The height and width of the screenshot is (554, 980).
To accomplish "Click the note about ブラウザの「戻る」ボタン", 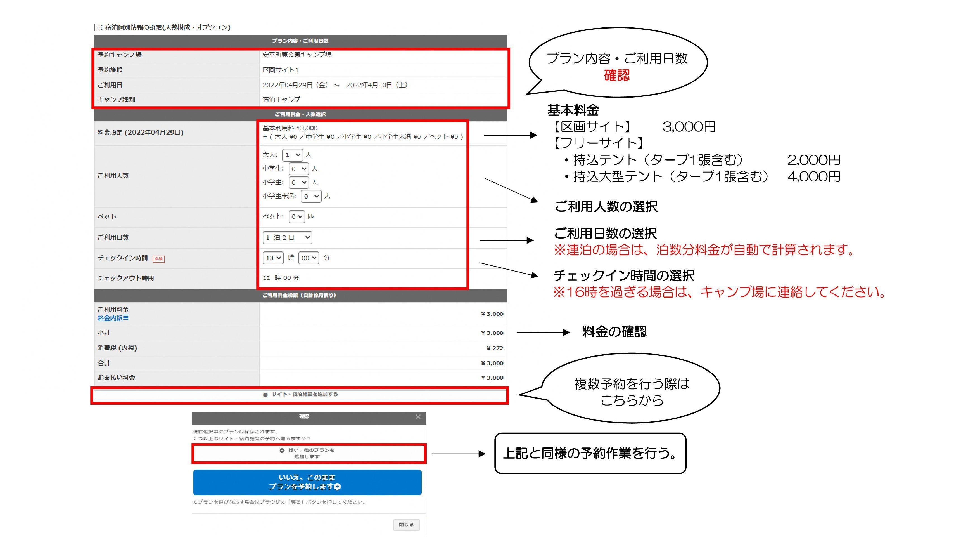I will pyautogui.click(x=280, y=502).
